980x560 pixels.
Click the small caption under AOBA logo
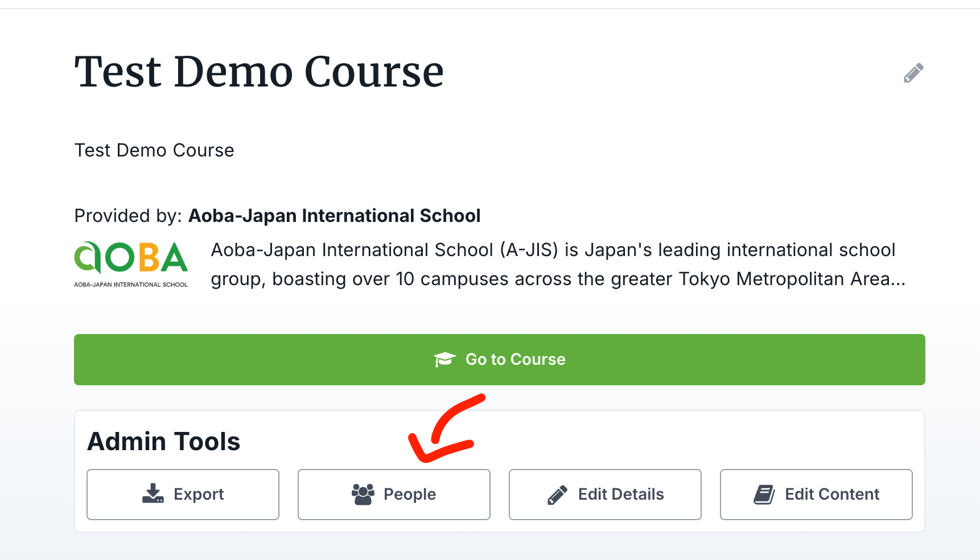131,285
